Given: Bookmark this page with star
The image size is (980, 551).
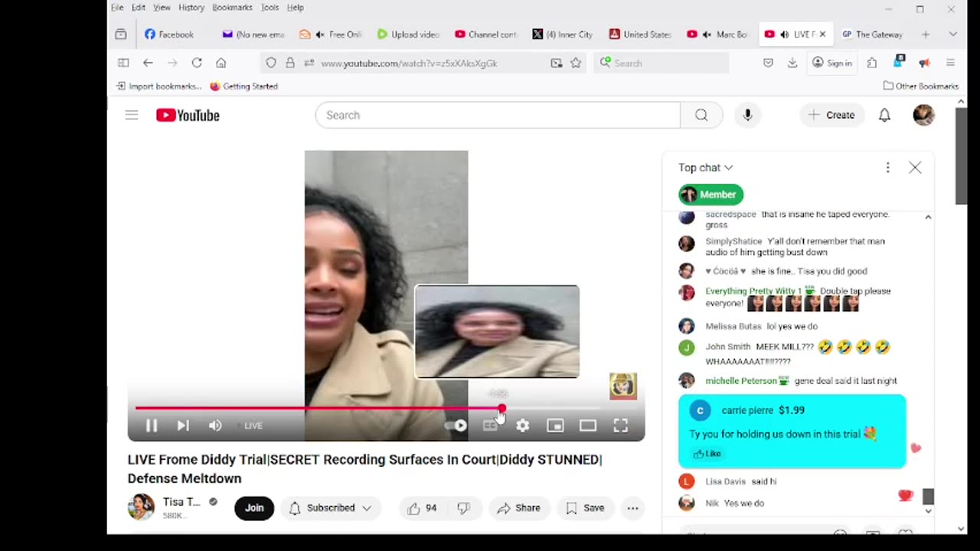Looking at the screenshot, I should pos(576,63).
